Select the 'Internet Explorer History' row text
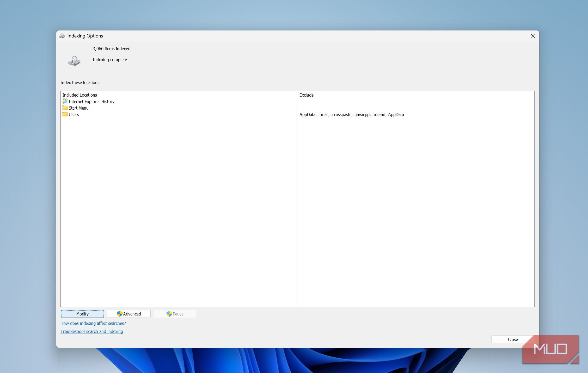Screen dimensions: 588x373 (x=91, y=102)
